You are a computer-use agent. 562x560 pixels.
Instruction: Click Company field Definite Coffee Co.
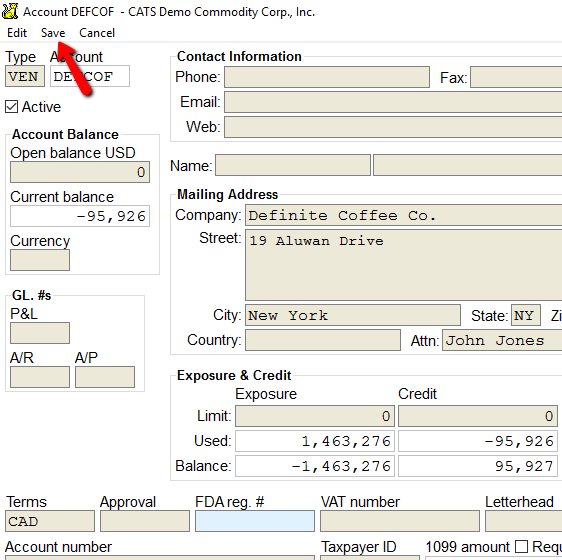pos(404,215)
